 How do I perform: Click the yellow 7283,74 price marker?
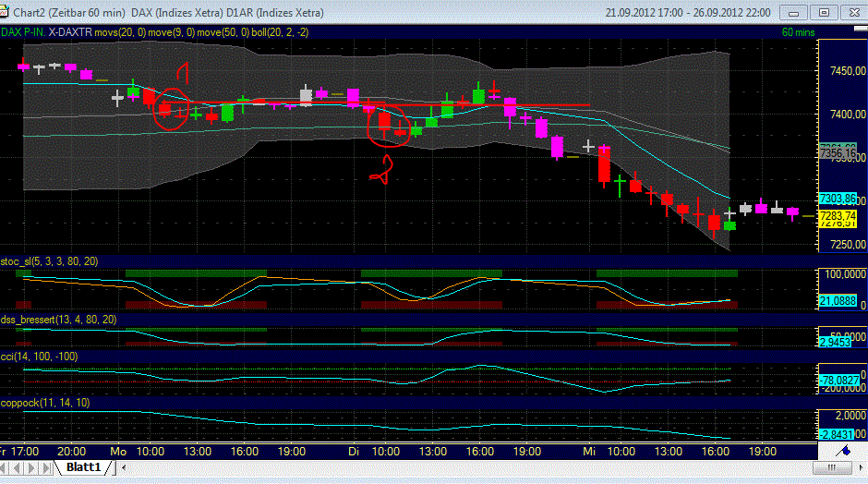point(838,215)
